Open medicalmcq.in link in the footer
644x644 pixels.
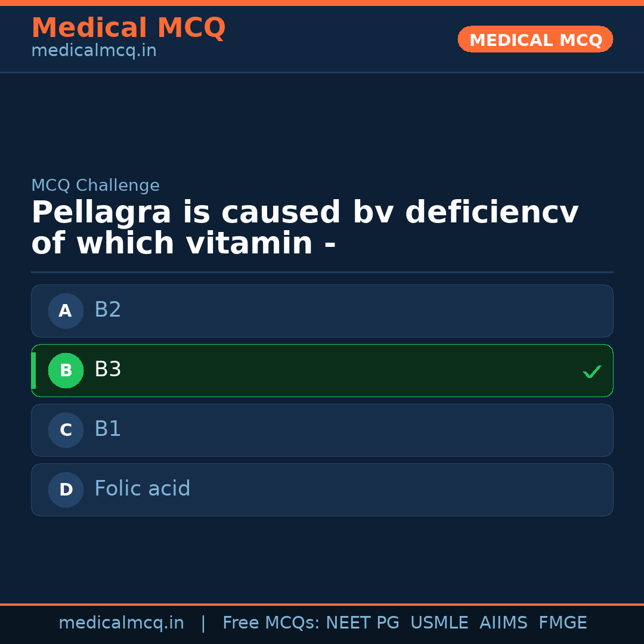point(121,623)
